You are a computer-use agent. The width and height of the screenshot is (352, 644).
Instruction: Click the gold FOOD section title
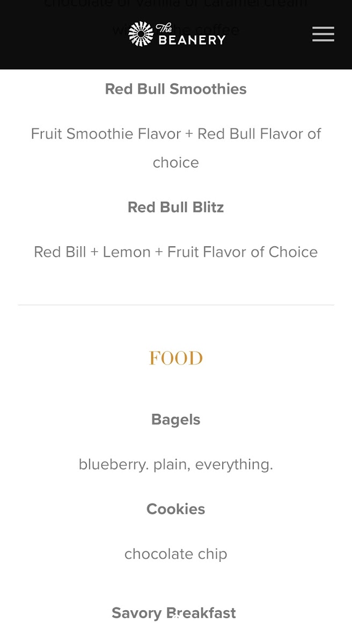(x=176, y=358)
